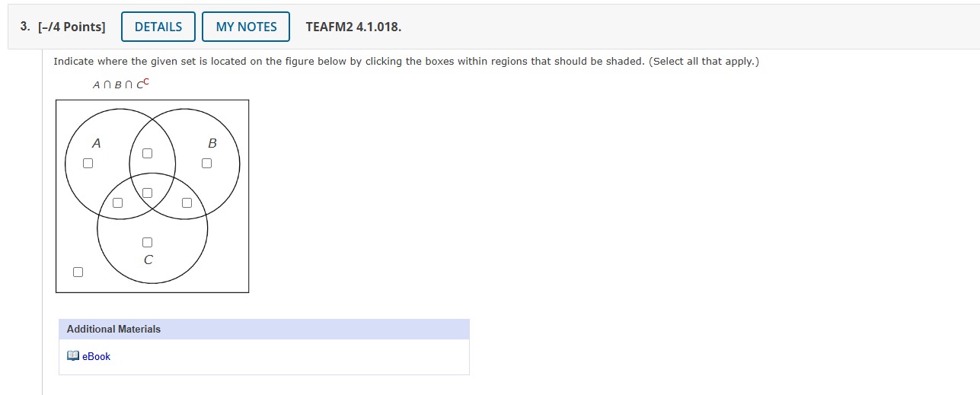This screenshot has width=980, height=395.
Task: Click the A label in the Venn diagram
Action: [96, 142]
